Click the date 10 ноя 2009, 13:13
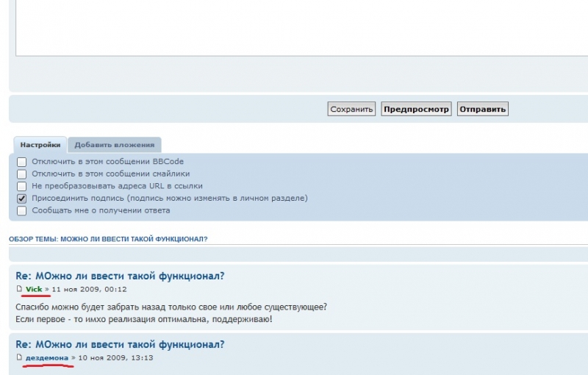Screen dimensions: 588x375 [x=115, y=358]
